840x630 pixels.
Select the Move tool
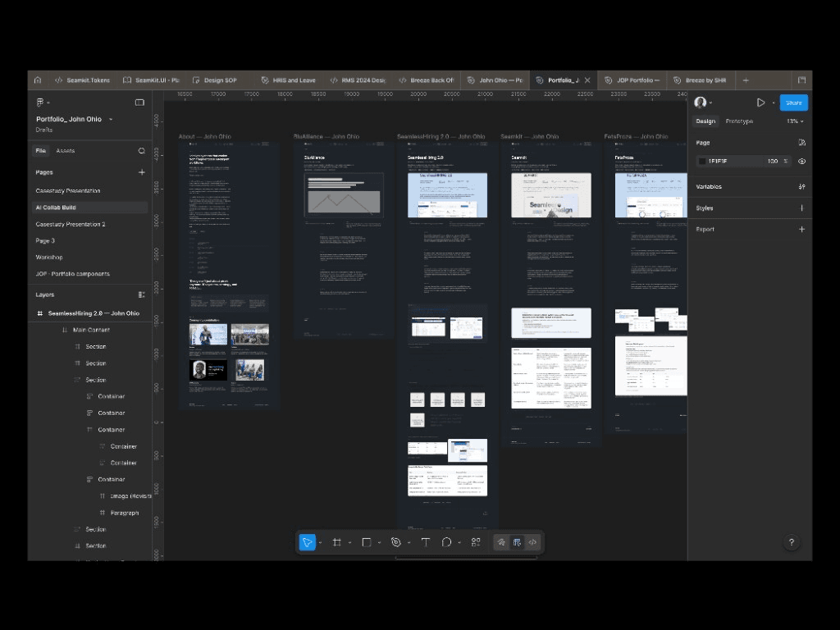click(308, 542)
